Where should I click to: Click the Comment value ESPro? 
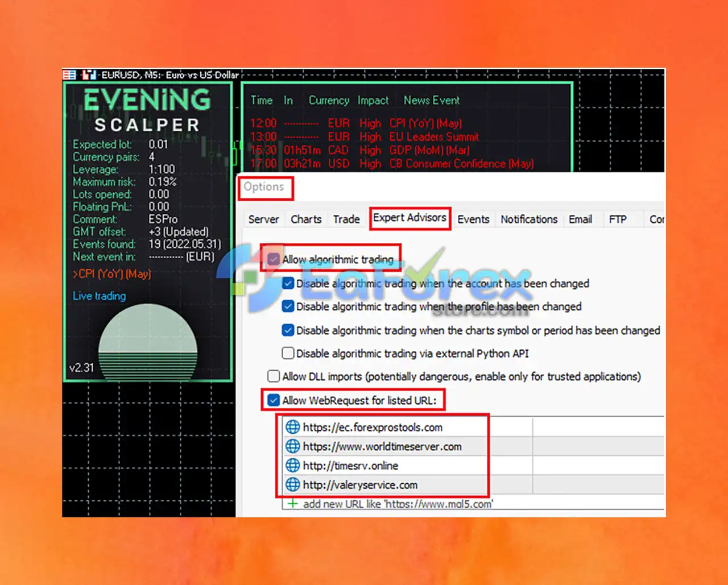(x=163, y=219)
